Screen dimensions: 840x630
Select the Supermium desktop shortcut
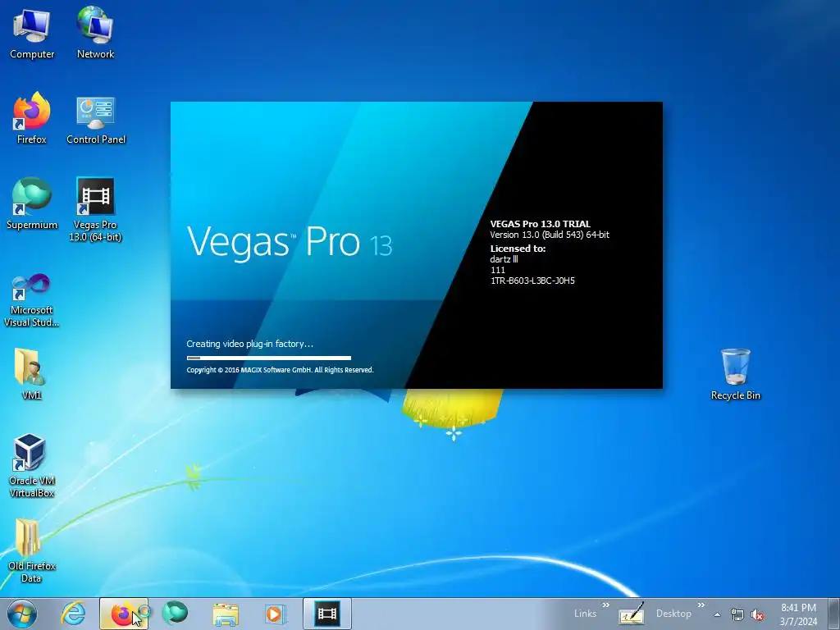tap(32, 204)
